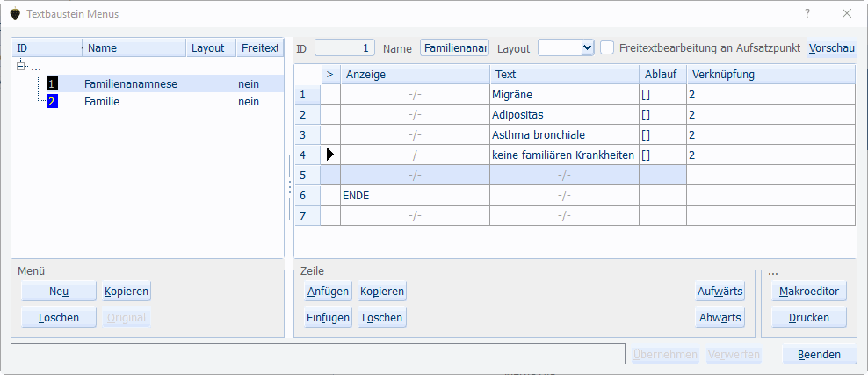
Task: Select the black ID 1 tree icon
Action: (53, 84)
